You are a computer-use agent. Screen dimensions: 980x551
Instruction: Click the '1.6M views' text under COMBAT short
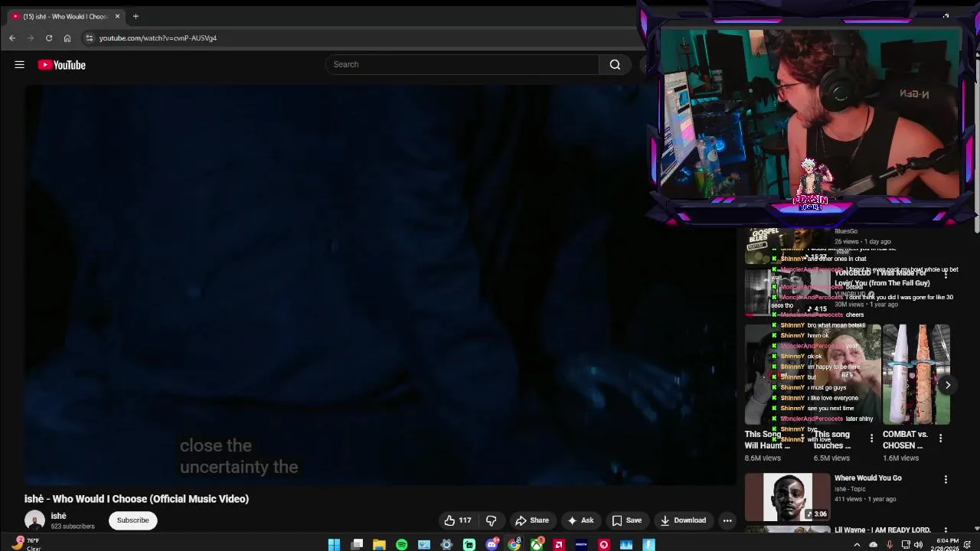pyautogui.click(x=900, y=458)
